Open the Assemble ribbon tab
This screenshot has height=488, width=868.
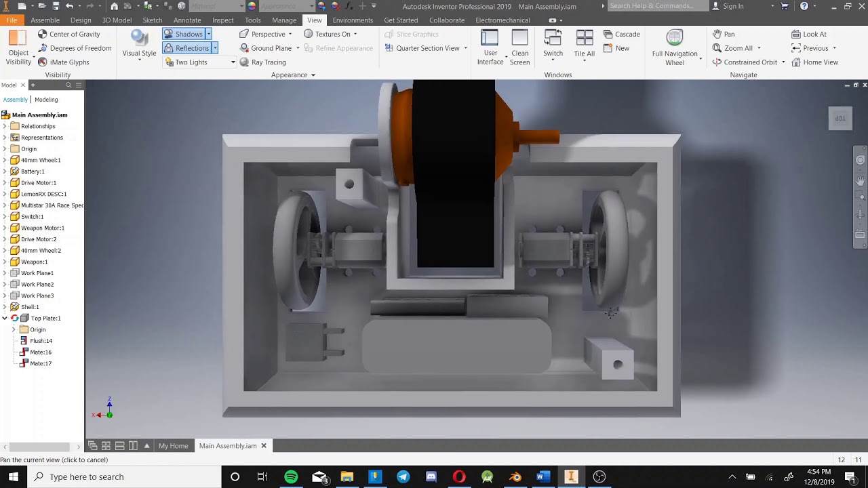pyautogui.click(x=45, y=20)
